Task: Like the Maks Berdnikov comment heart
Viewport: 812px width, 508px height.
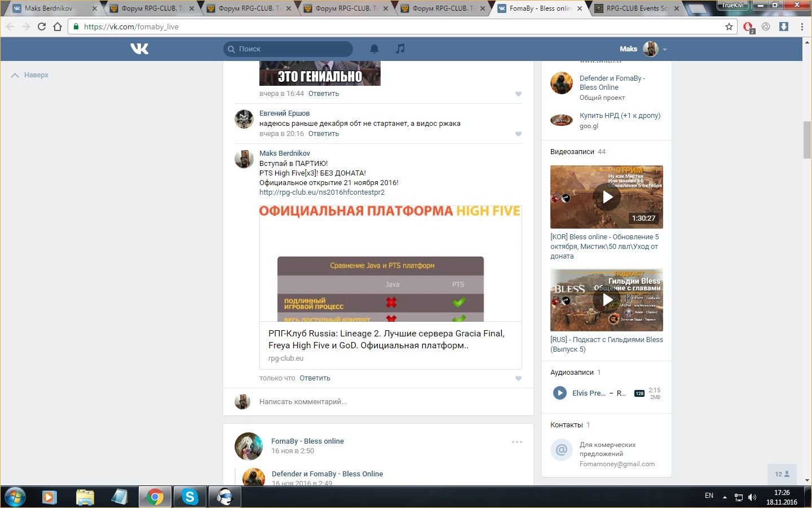Action: point(518,379)
